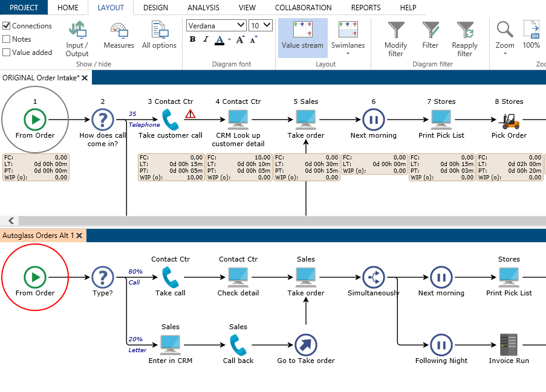Expand the font size dropdown

point(268,25)
